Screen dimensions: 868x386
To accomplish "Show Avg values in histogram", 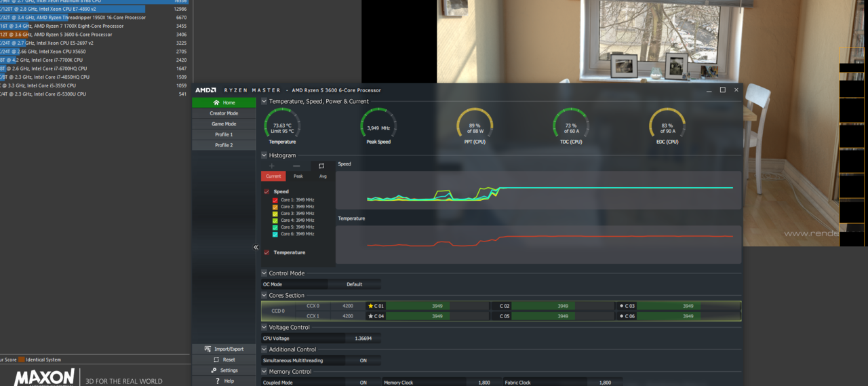I will click(323, 176).
